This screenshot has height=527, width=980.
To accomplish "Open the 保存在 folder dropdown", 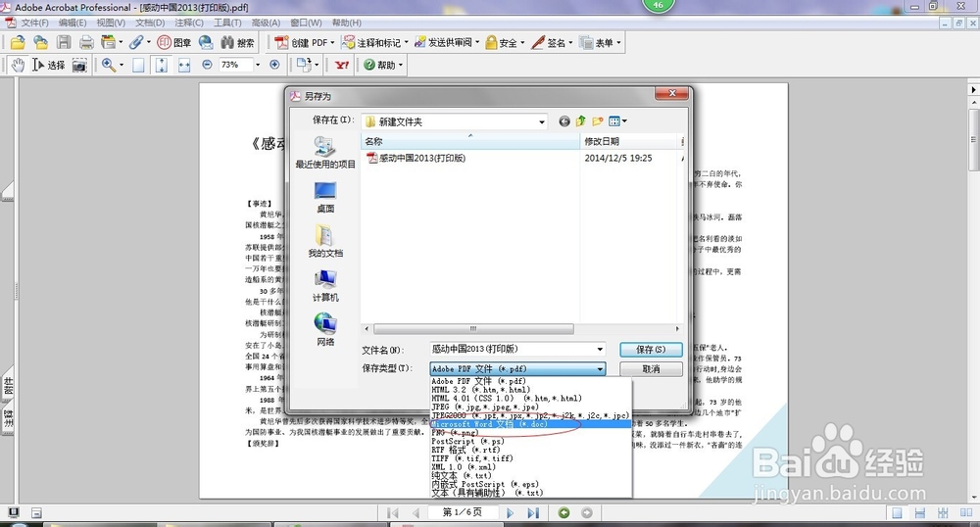I will coord(541,121).
